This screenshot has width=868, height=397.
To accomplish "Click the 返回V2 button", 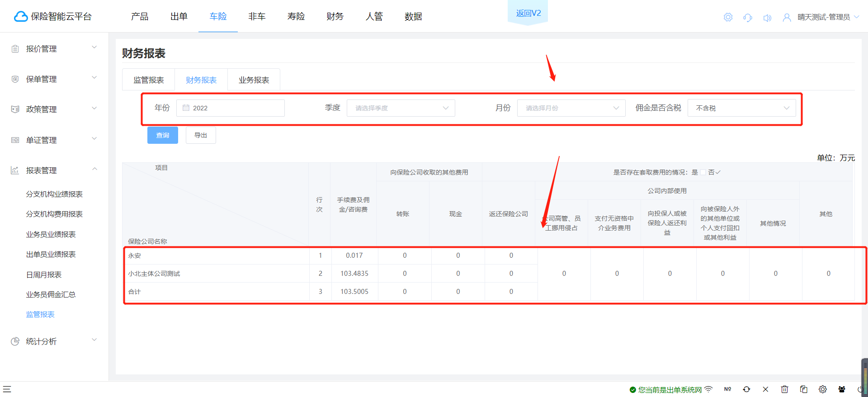I will 528,13.
